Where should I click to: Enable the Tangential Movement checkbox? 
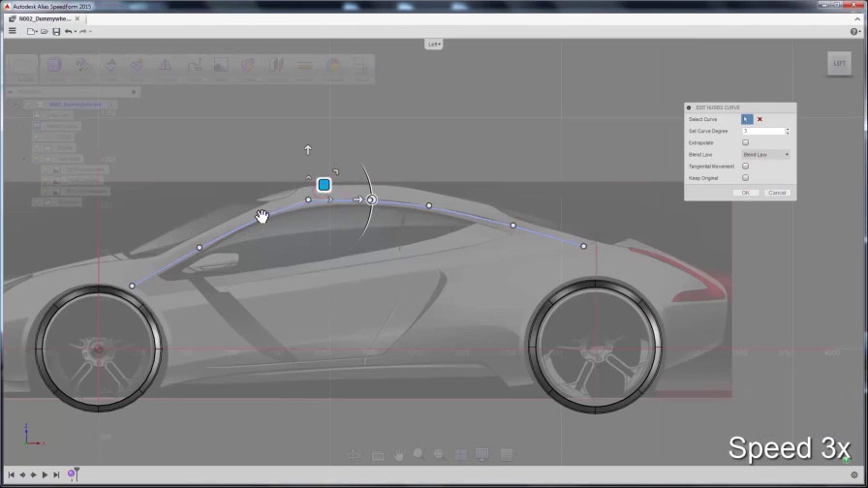(745, 167)
